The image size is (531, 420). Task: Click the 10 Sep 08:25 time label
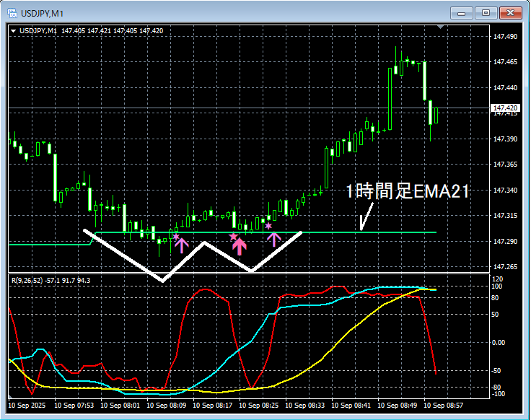click(x=259, y=406)
